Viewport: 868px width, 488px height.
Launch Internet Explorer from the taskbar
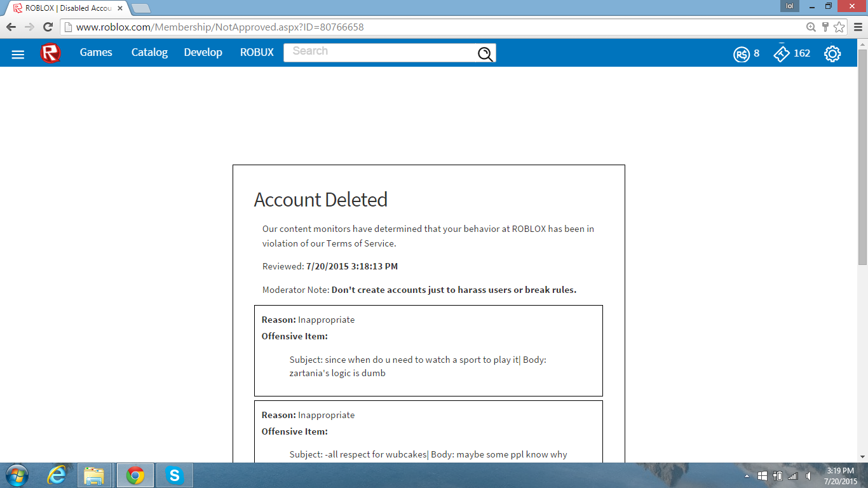(x=57, y=475)
